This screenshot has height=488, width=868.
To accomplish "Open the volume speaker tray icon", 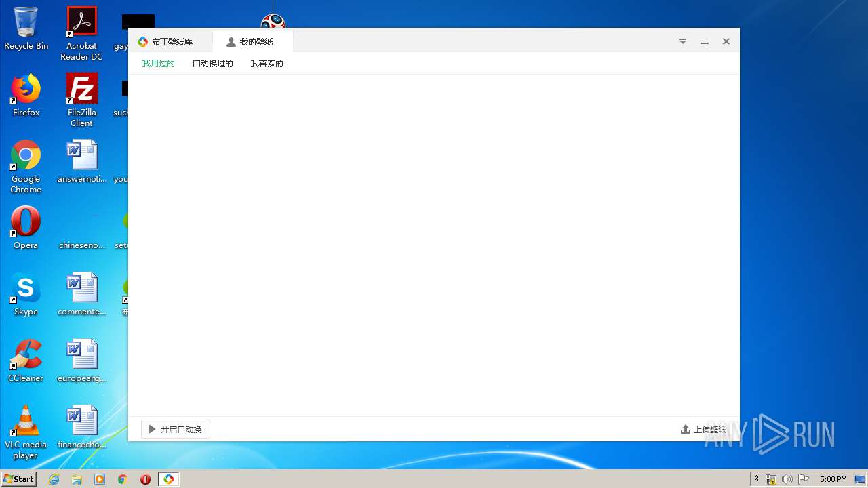I will point(787,479).
